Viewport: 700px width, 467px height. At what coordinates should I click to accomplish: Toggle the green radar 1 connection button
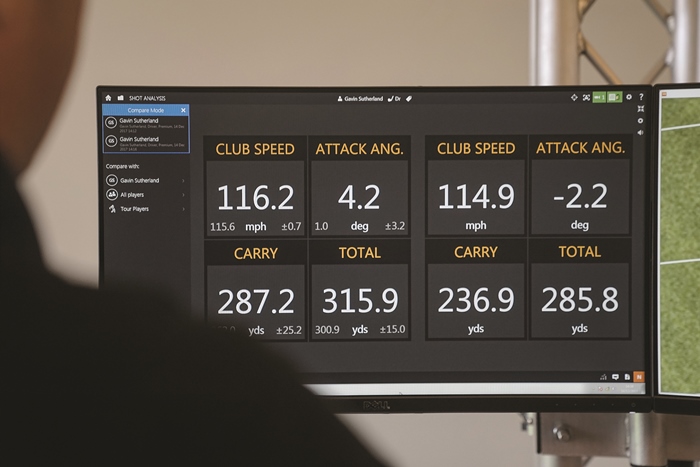[x=599, y=97]
